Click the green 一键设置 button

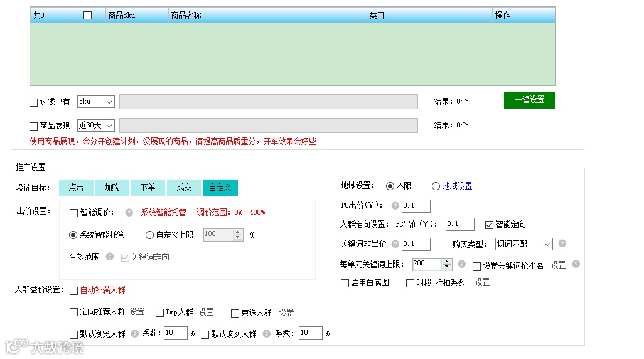tap(529, 100)
